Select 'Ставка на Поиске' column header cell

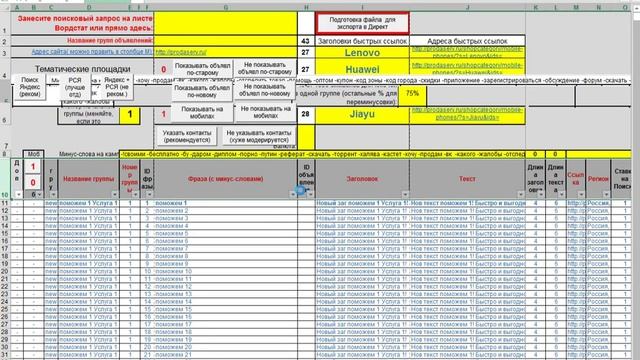tap(621, 179)
